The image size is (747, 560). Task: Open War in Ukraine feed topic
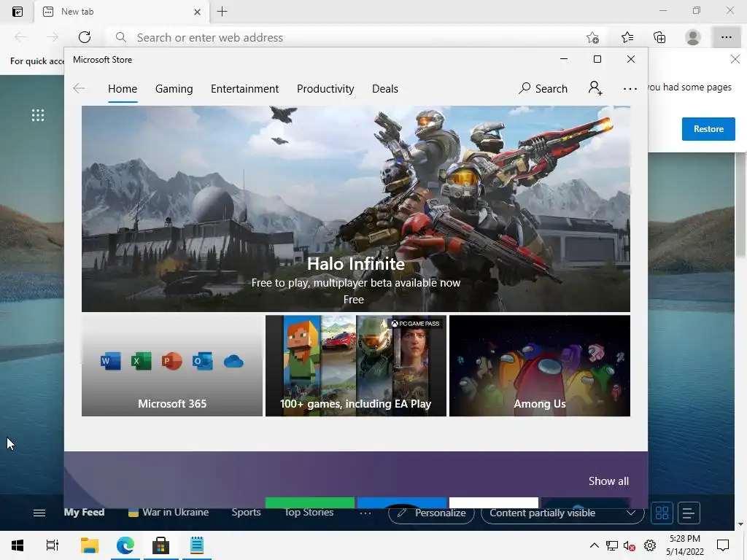click(169, 513)
